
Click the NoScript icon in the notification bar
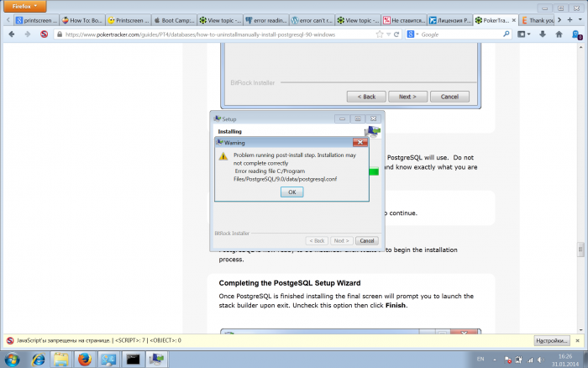[x=10, y=340]
